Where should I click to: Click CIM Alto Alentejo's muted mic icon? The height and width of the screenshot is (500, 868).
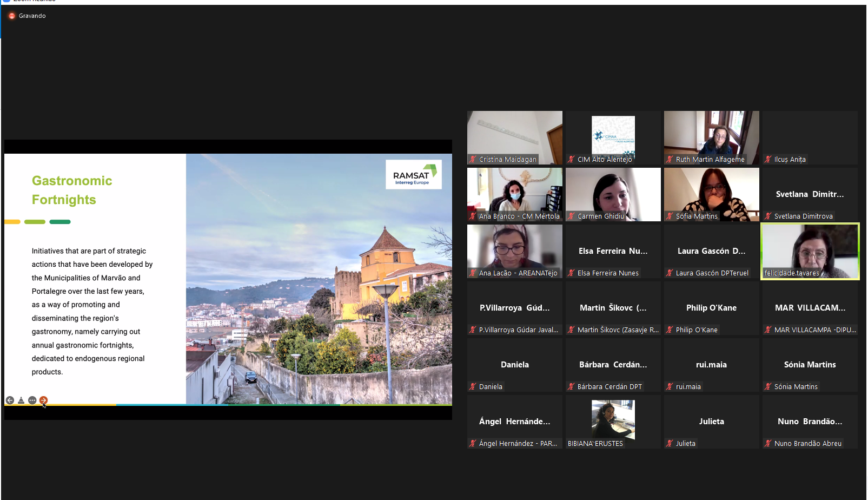[571, 159]
